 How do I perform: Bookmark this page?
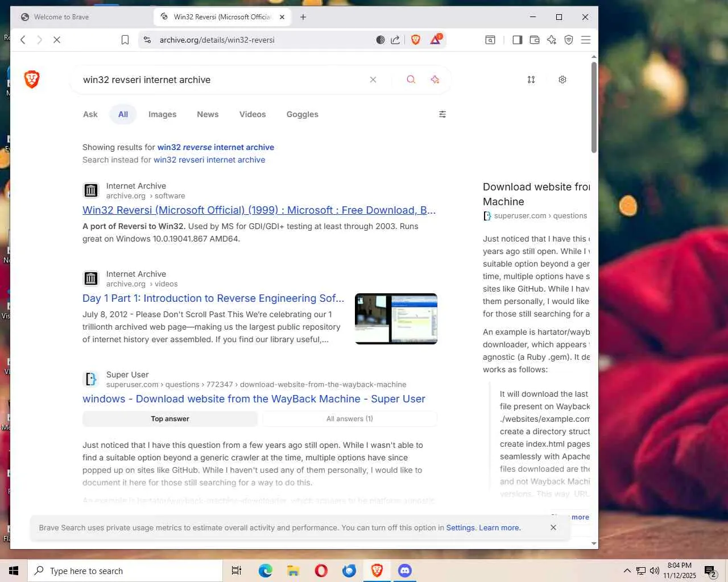(x=125, y=40)
